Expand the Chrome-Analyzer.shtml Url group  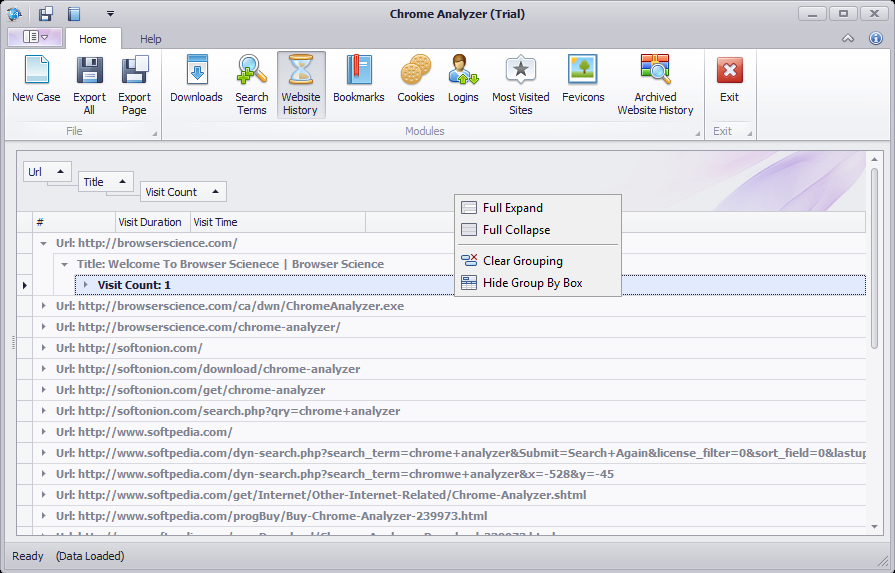coord(43,495)
